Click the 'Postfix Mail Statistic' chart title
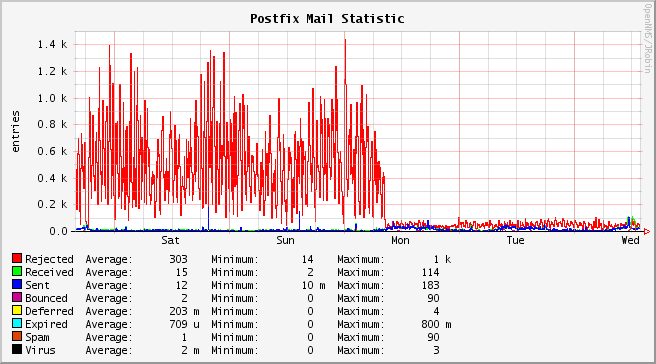Screen dimensions: 656x364 click(x=327, y=19)
